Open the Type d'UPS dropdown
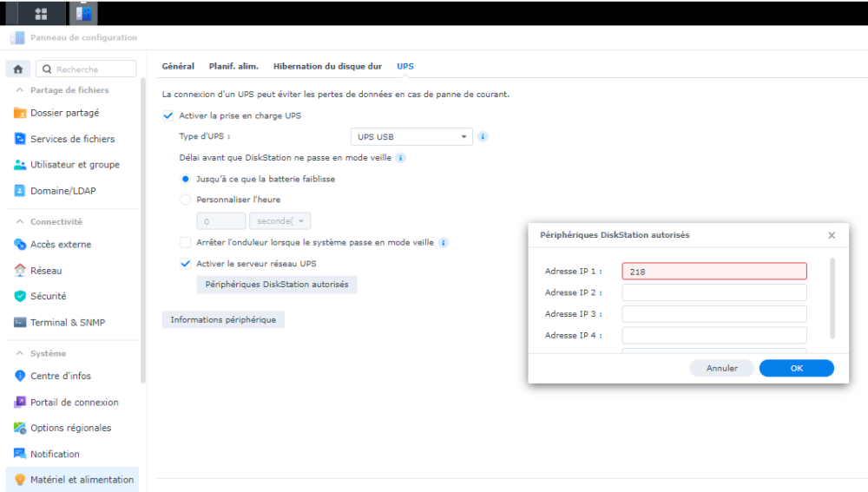This screenshot has width=868, height=492. (x=411, y=137)
